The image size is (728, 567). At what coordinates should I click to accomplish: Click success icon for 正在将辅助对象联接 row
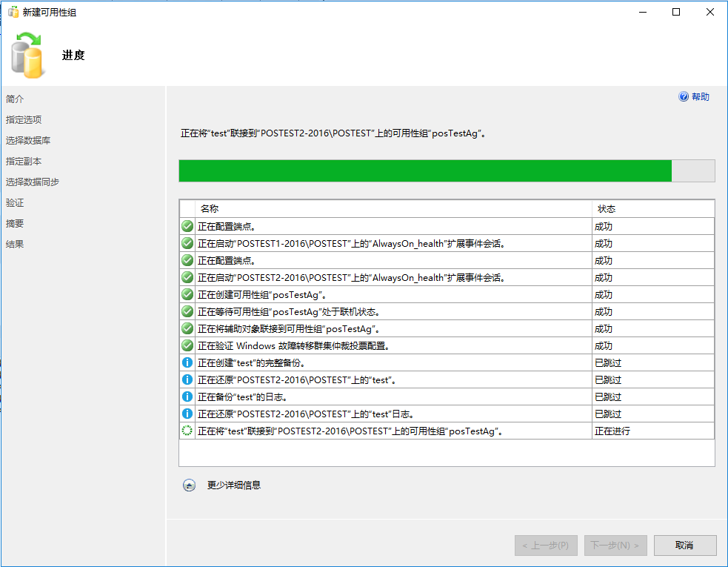tap(187, 328)
